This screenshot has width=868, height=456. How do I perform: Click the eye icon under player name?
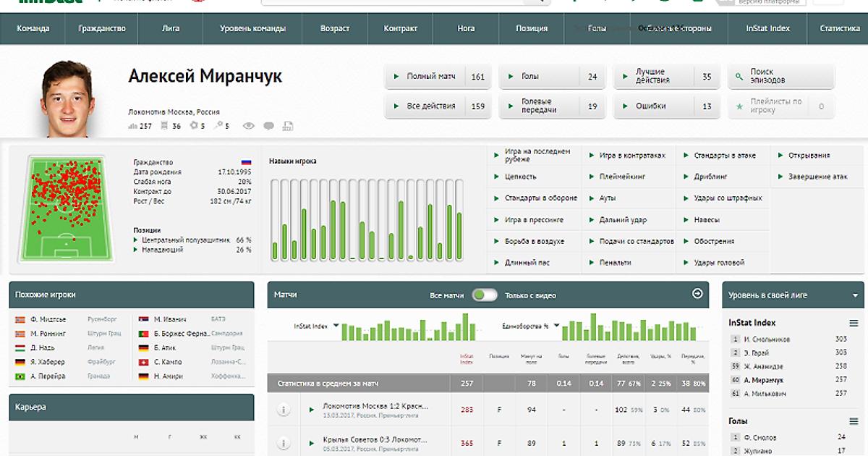pos(248,126)
